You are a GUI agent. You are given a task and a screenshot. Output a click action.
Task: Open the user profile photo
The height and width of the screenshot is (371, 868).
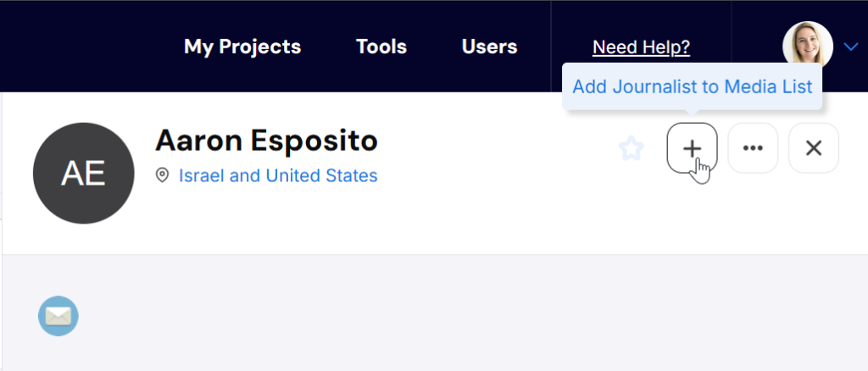808,47
